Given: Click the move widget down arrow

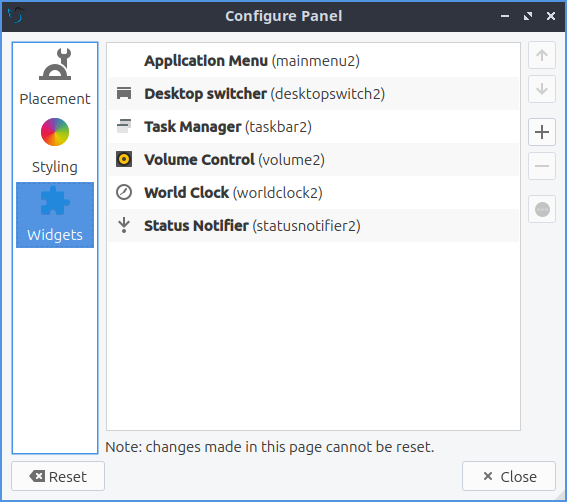Looking at the screenshot, I should coord(542,89).
